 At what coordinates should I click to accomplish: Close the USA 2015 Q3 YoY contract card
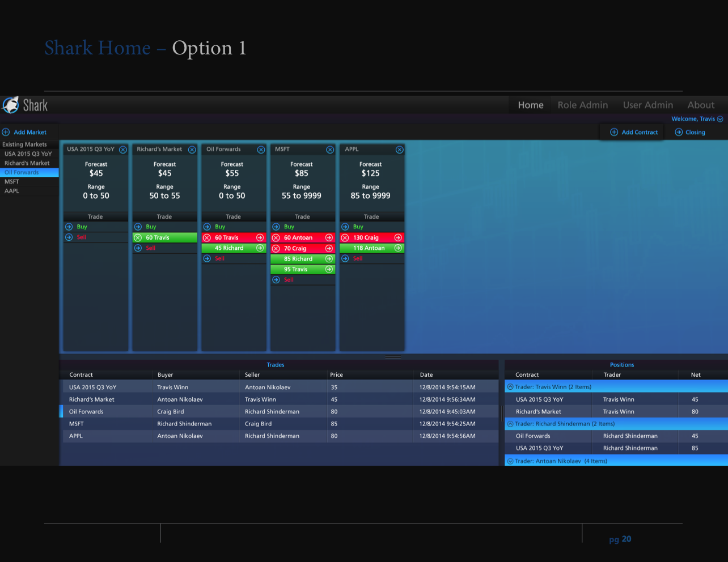[x=122, y=150]
